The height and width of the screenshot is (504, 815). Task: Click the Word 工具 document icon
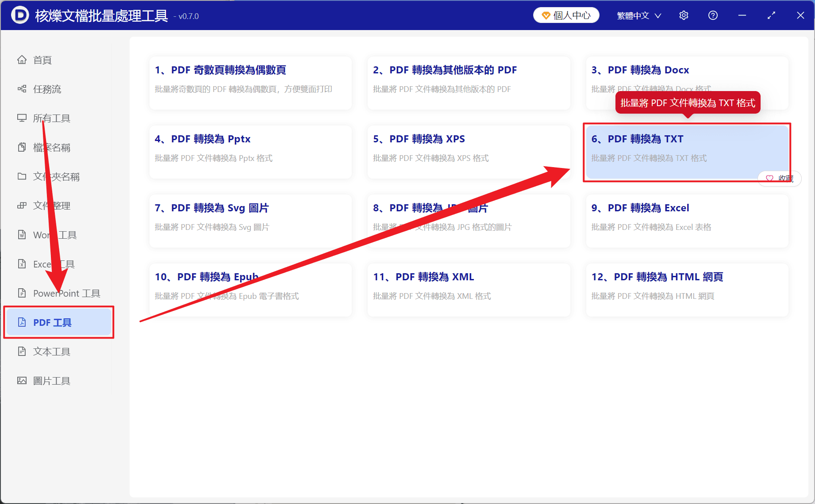(22, 235)
